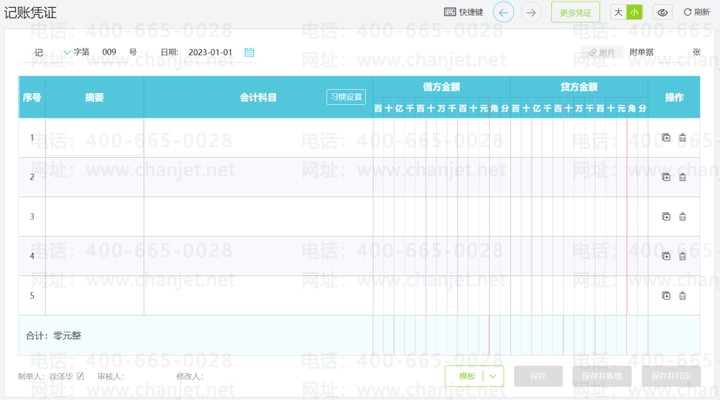Click the 附件 attachment button
The width and height of the screenshot is (720, 400).
[x=602, y=52]
